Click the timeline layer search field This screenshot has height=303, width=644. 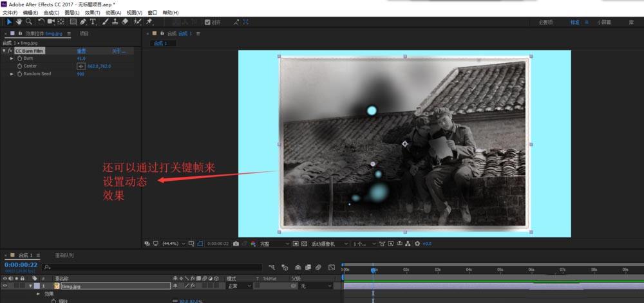152,268
